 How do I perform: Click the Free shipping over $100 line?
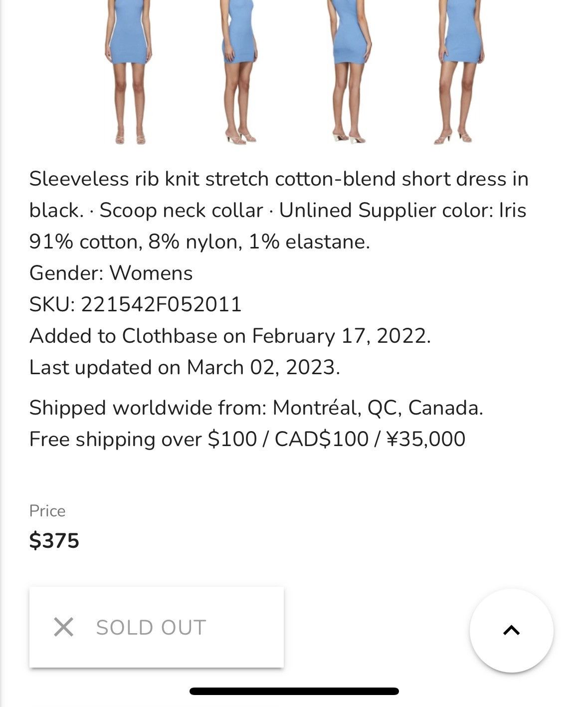[x=247, y=439]
